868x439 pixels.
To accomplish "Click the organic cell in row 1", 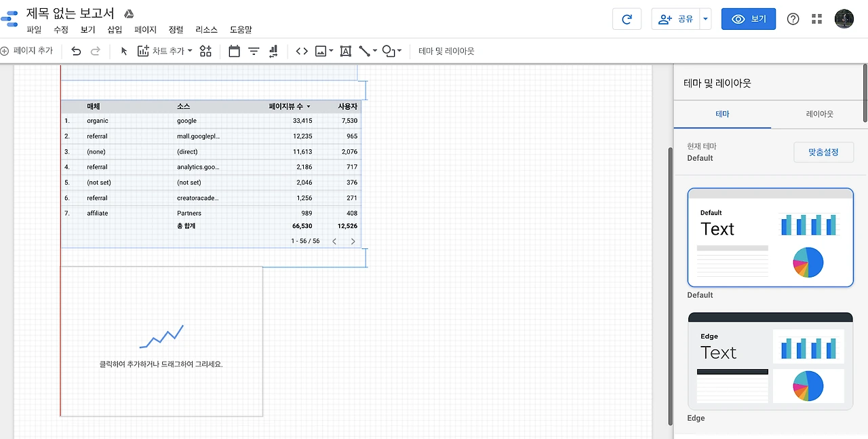I will (98, 121).
